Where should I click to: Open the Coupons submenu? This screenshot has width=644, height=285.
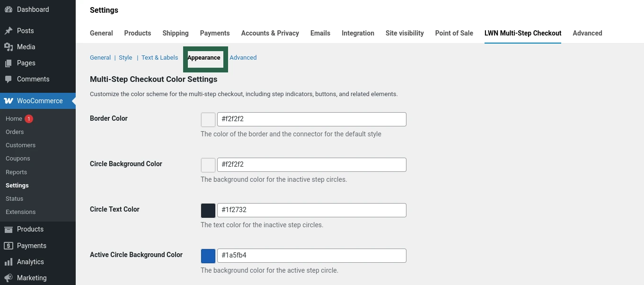pos(18,159)
